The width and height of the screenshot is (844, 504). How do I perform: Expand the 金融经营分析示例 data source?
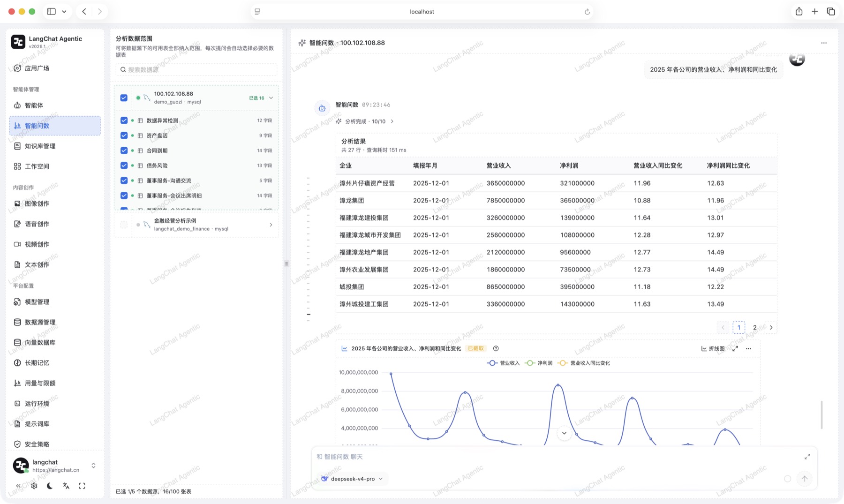coord(271,225)
